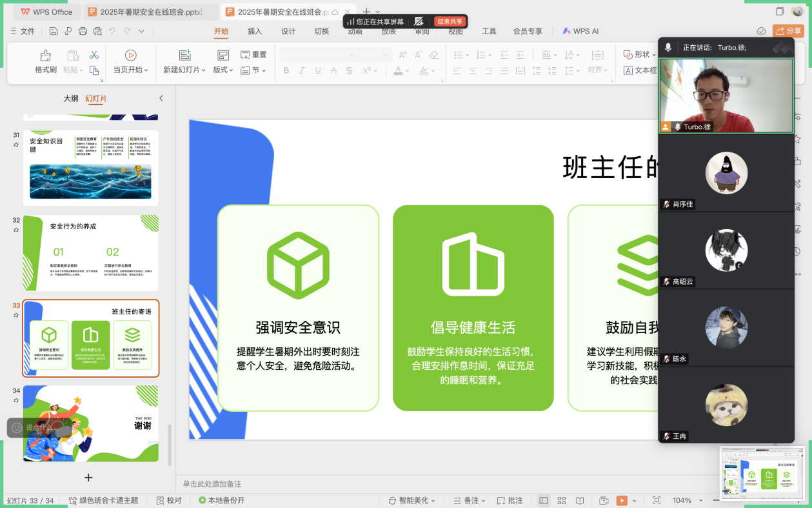Click the 结束共享 stop sharing button

[450, 21]
